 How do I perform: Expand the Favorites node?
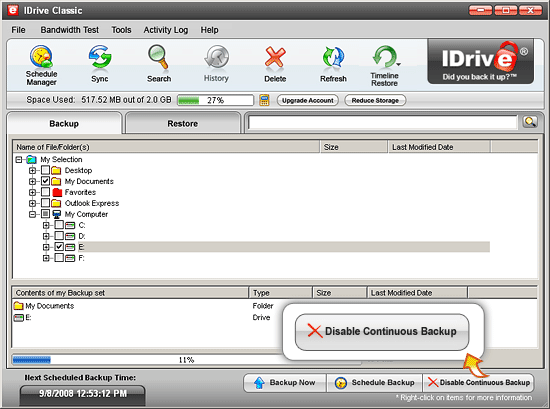pos(32,193)
